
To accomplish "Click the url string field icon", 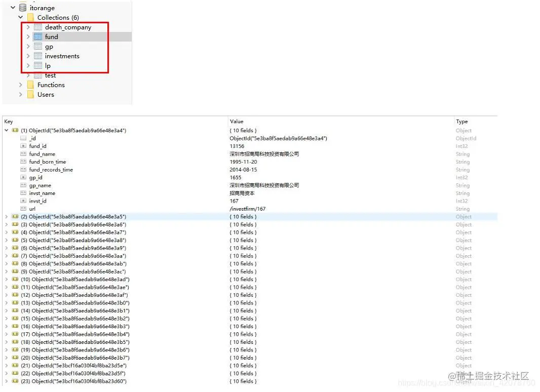I will tap(23, 208).
